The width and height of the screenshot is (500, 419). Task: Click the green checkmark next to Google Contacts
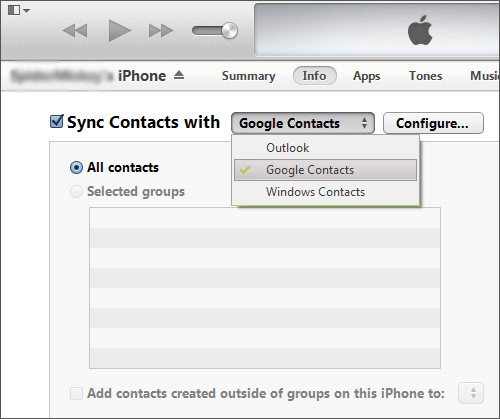(245, 170)
